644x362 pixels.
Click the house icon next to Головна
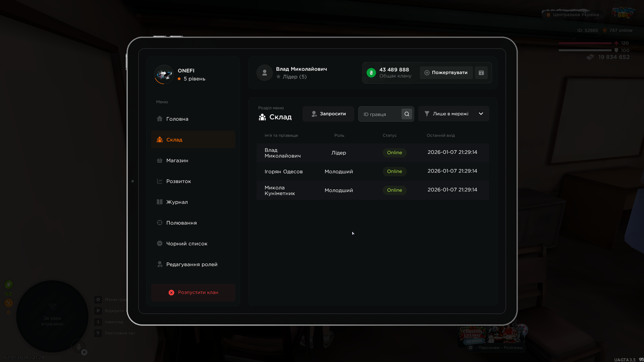click(159, 119)
